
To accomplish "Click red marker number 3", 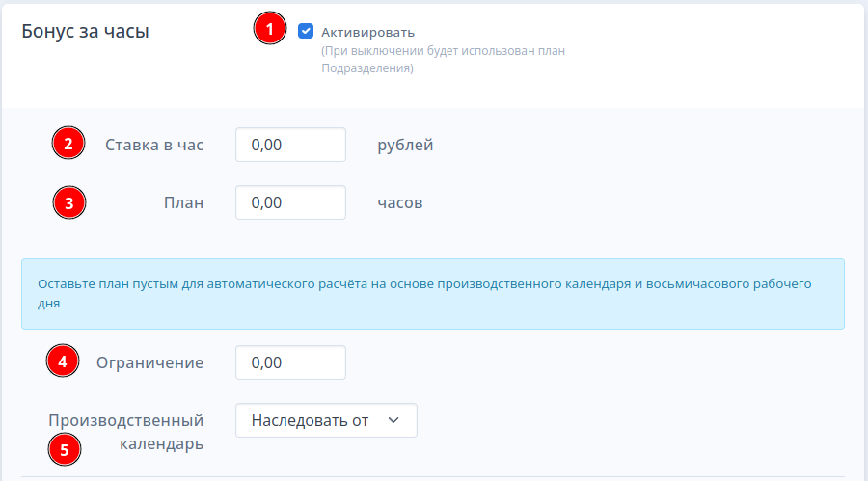I will (69, 202).
